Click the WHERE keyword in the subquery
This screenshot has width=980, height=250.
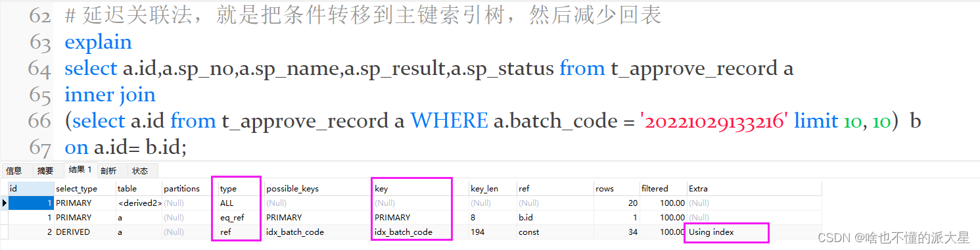tap(449, 121)
